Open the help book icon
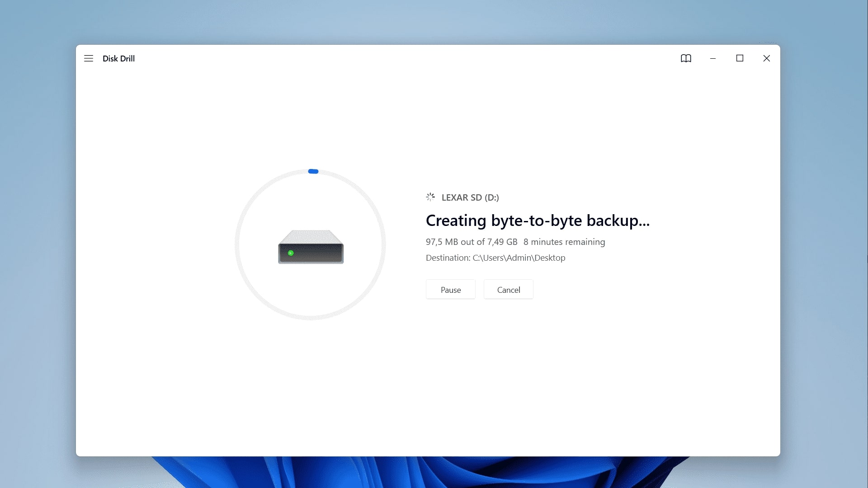868x488 pixels. tap(686, 58)
